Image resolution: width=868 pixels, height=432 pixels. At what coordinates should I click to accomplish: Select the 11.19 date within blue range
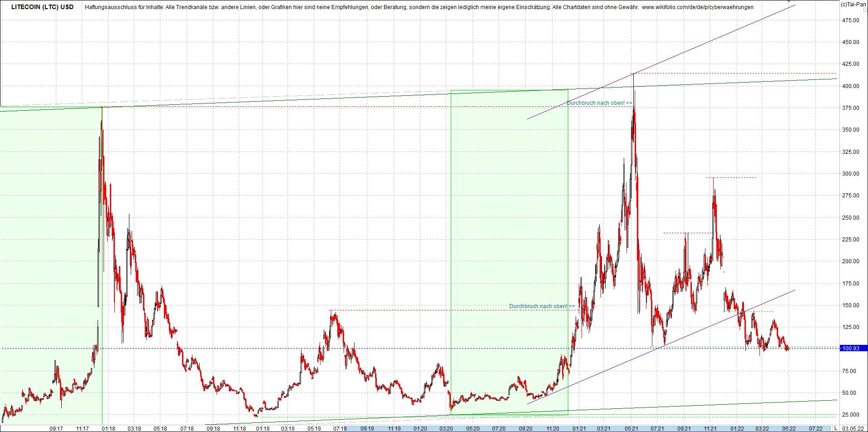pyautogui.click(x=394, y=428)
